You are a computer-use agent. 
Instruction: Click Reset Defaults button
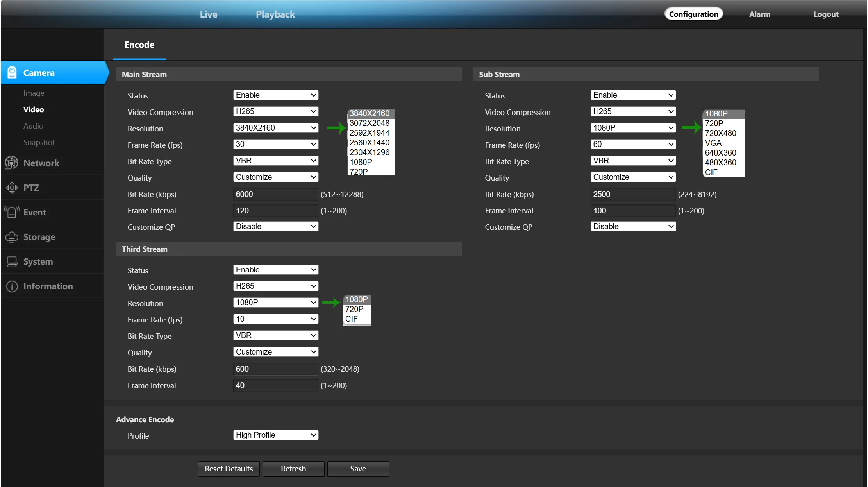click(x=229, y=469)
